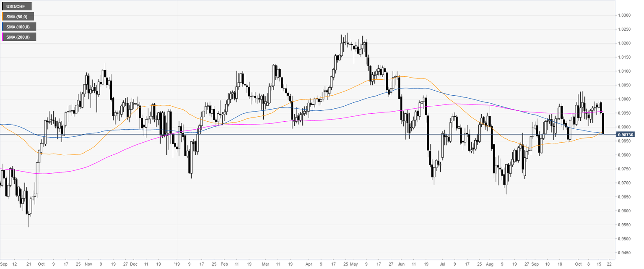Click the USD/CHF symbol legend label
Screen dimensions: 644x269
click(x=17, y=6)
